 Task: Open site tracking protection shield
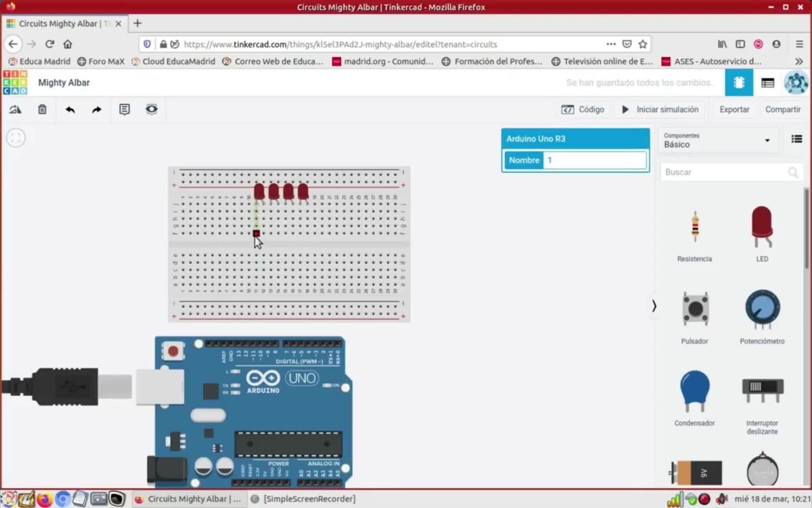coord(147,44)
